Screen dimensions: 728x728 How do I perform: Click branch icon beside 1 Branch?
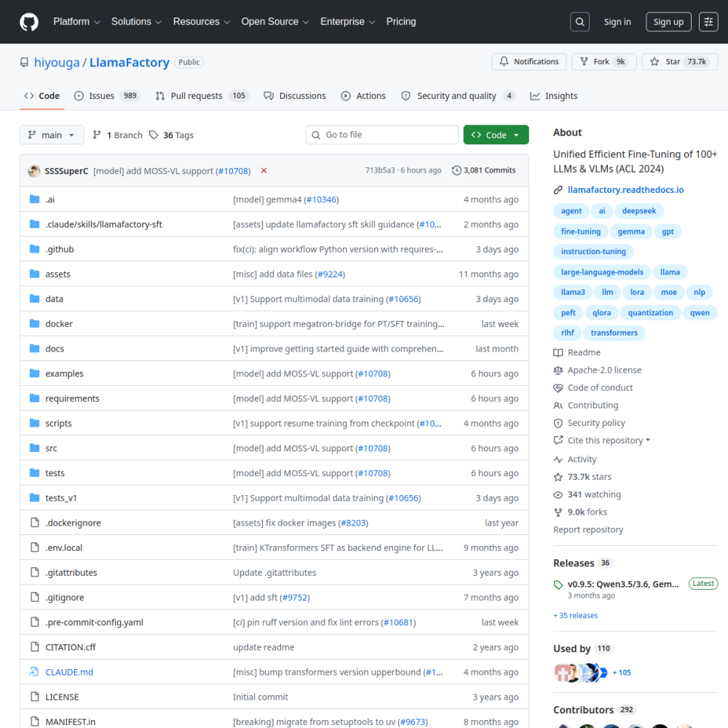(x=97, y=135)
